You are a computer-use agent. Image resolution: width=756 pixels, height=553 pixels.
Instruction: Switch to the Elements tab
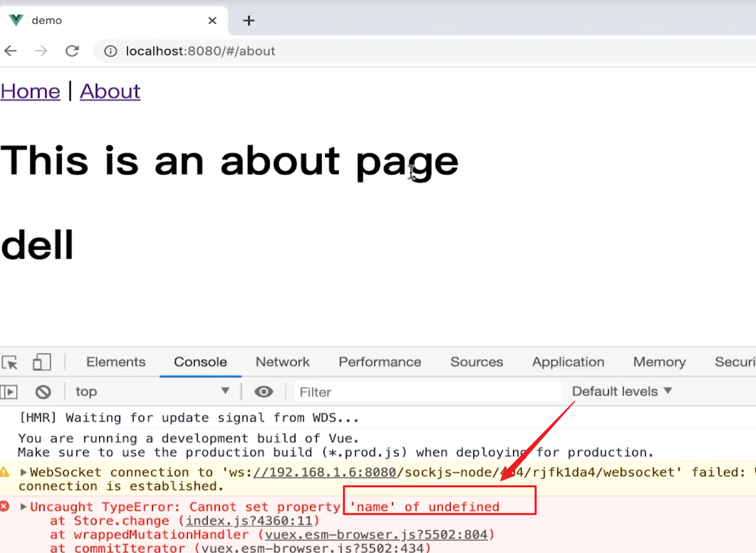[x=116, y=362]
